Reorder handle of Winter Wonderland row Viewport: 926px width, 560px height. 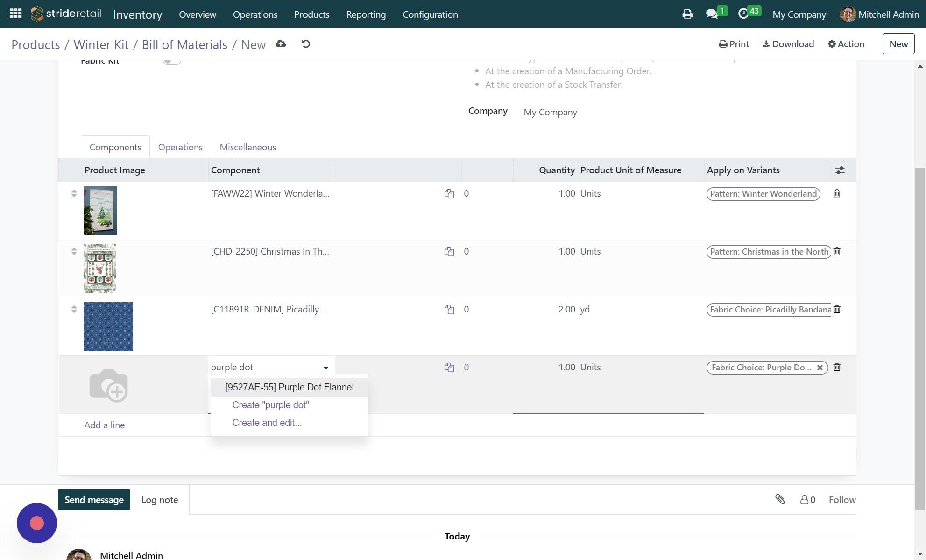[74, 193]
